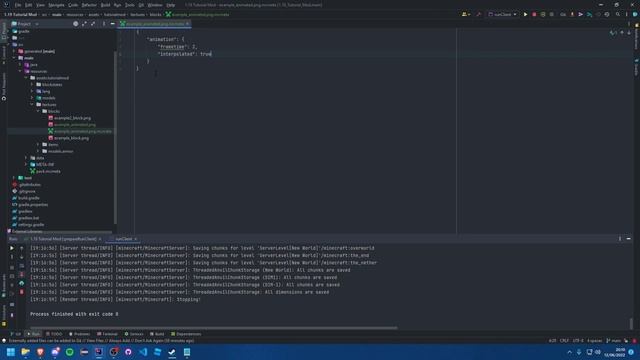Expand the models folder
Viewport: 640px width, 360px height.
[32, 98]
